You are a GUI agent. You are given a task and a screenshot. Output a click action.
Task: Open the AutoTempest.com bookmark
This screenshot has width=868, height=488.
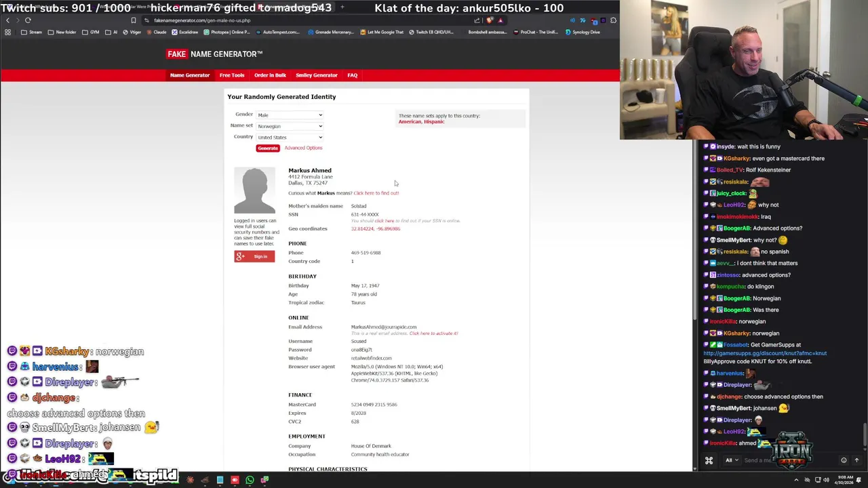coord(277,32)
